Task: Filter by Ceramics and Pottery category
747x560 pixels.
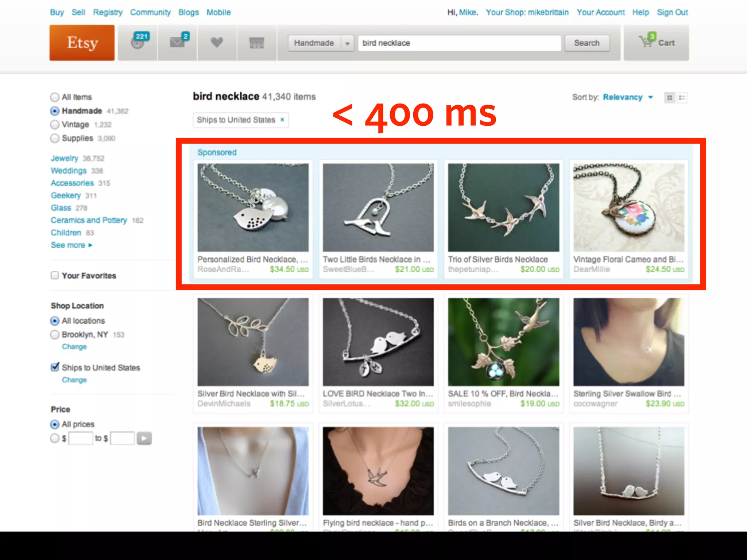Action: (89, 220)
